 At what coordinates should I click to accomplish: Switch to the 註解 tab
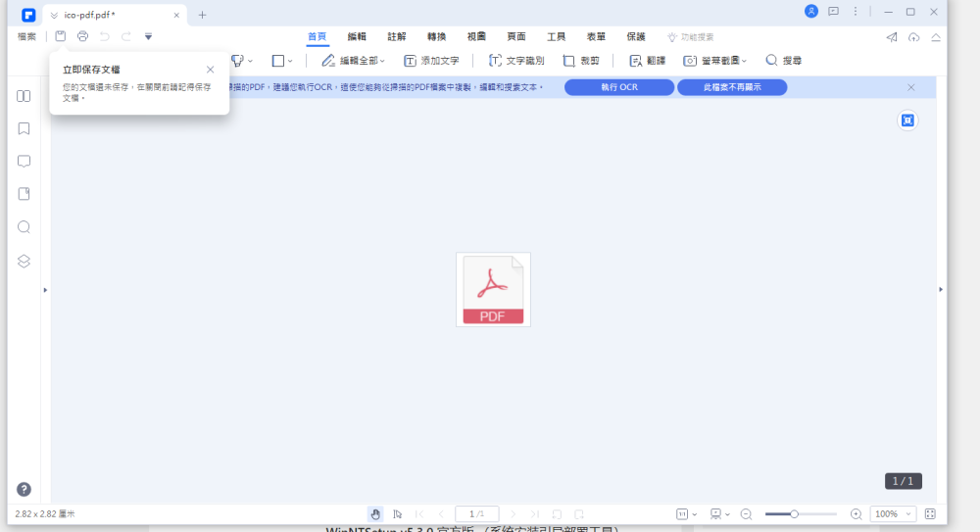(x=396, y=37)
